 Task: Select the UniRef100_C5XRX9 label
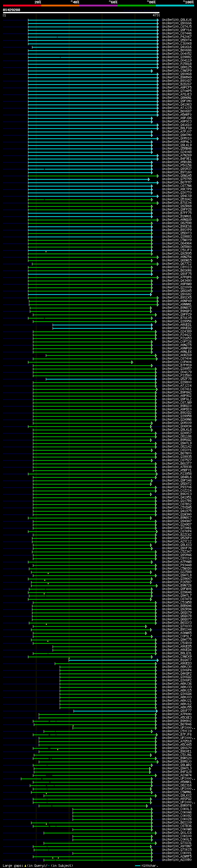point(177,643)
